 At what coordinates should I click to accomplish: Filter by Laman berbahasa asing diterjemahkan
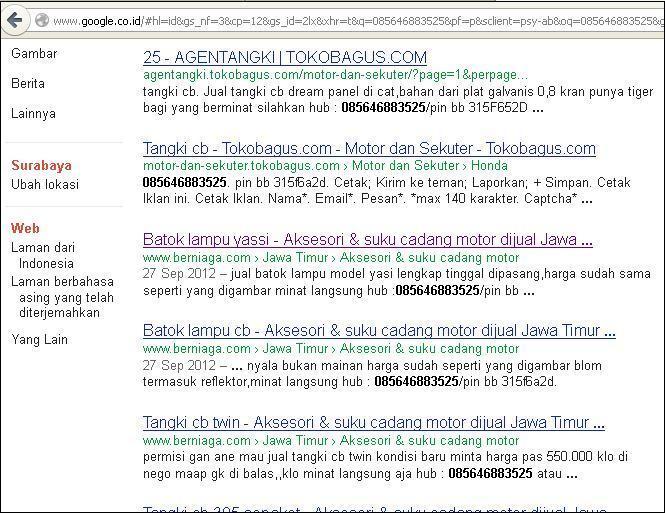pyautogui.click(x=62, y=297)
